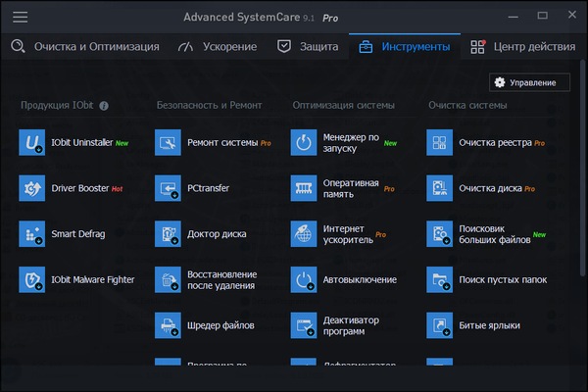
Task: Open Поисковик больших файлов tool
Action: pyautogui.click(x=441, y=234)
